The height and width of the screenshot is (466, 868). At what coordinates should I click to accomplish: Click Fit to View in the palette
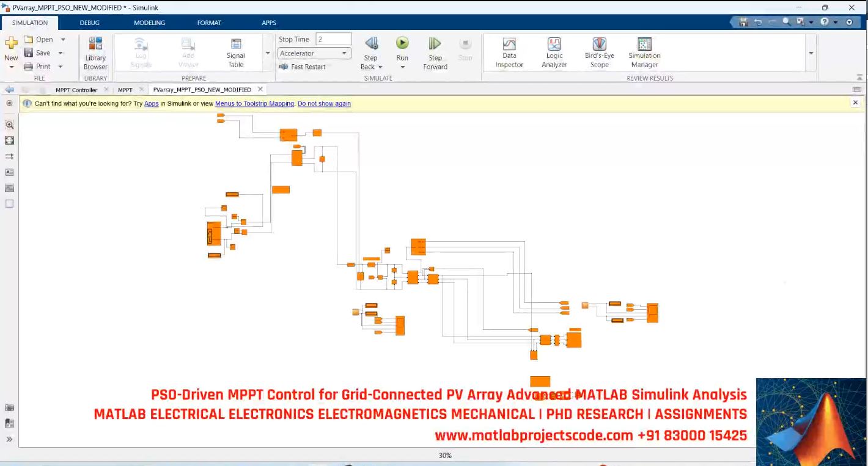9,140
